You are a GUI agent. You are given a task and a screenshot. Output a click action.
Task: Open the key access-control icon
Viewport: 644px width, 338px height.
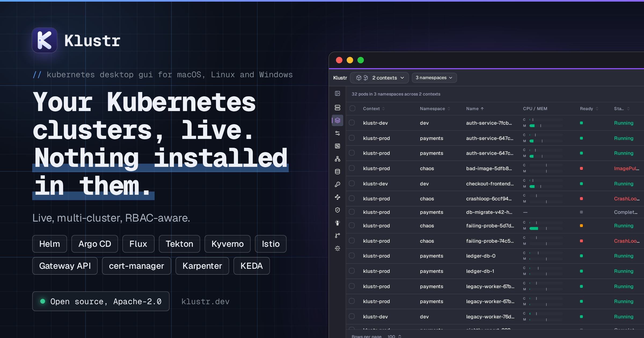[x=338, y=185]
